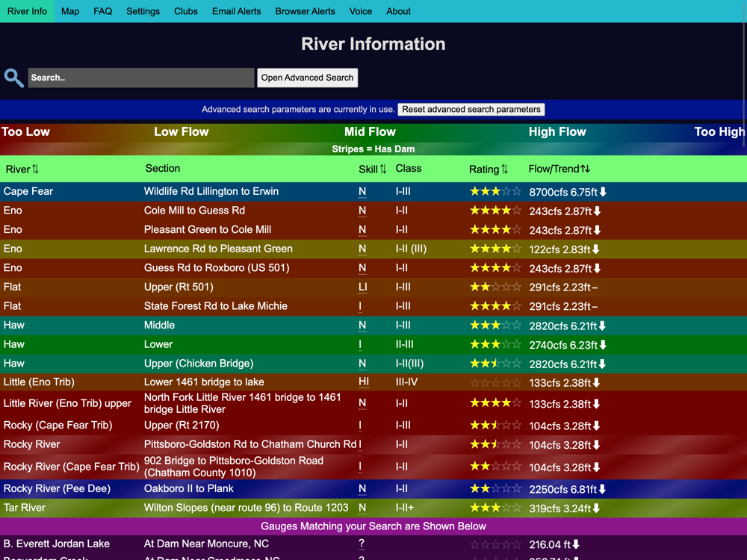The height and width of the screenshot is (560, 747).
Task: Click Class column header
Action: click(409, 168)
